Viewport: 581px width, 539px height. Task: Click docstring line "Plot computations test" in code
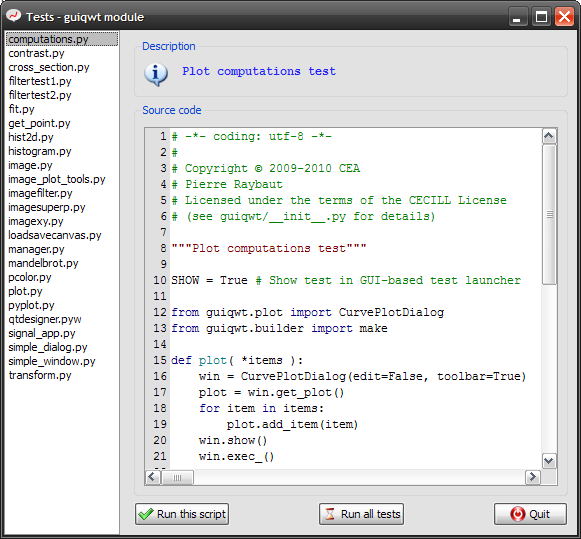pyautogui.click(x=269, y=248)
